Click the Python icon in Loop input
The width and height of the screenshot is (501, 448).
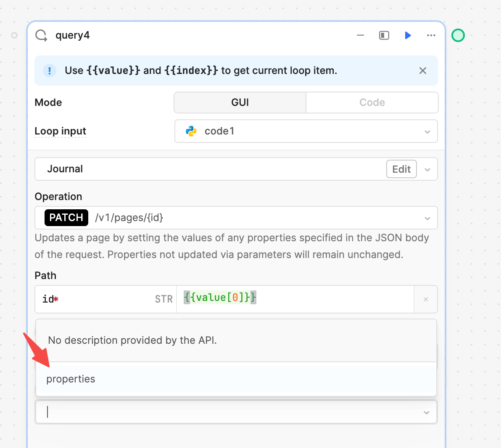pos(191,131)
